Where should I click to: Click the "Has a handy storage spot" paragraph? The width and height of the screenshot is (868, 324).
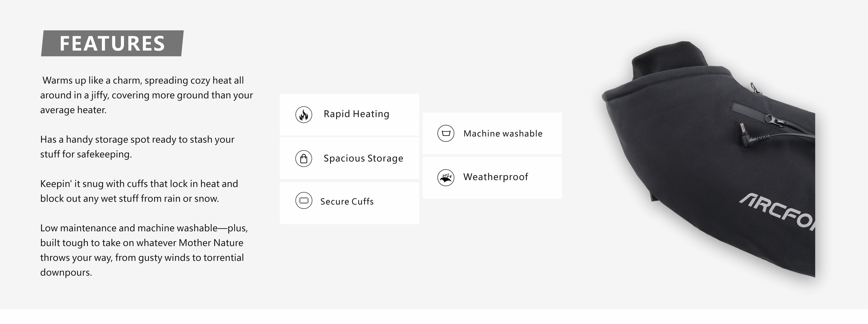click(137, 147)
